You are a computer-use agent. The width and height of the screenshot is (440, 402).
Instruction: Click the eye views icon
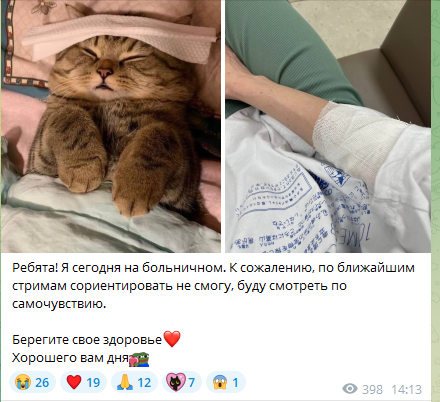tap(350, 389)
